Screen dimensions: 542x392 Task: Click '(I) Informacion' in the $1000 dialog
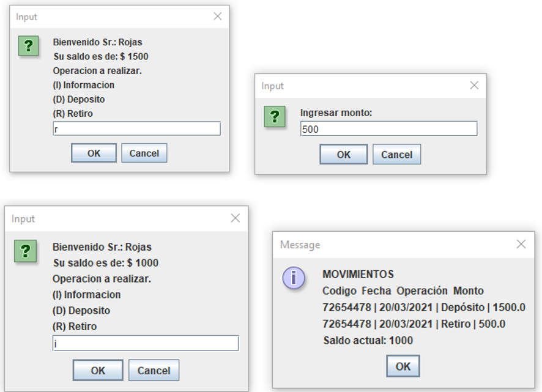[87, 295]
